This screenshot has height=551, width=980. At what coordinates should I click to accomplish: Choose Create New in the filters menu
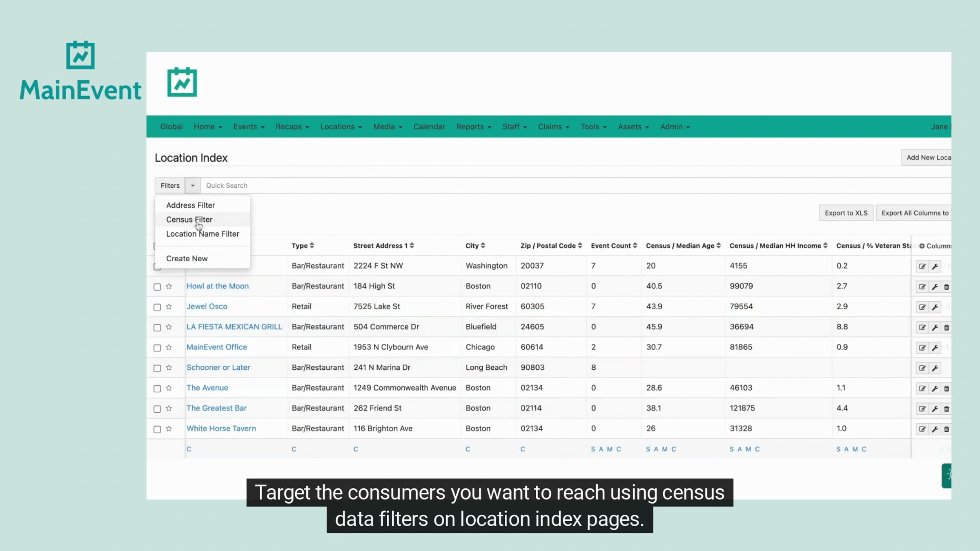203,258
